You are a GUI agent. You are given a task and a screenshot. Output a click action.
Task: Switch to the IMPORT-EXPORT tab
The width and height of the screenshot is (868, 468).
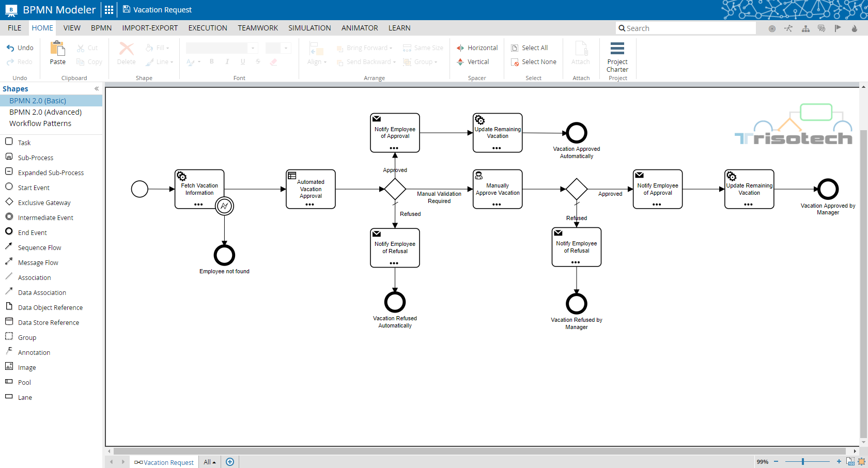click(150, 28)
